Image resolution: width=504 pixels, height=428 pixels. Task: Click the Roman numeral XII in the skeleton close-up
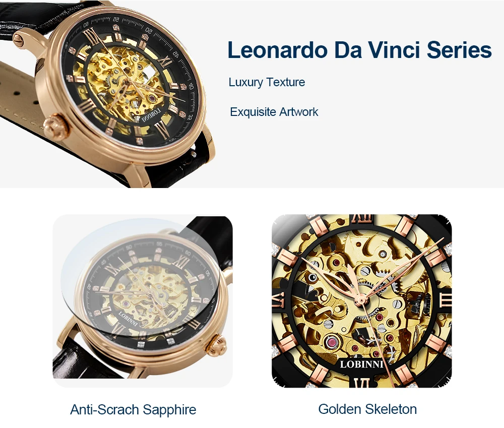(362, 219)
